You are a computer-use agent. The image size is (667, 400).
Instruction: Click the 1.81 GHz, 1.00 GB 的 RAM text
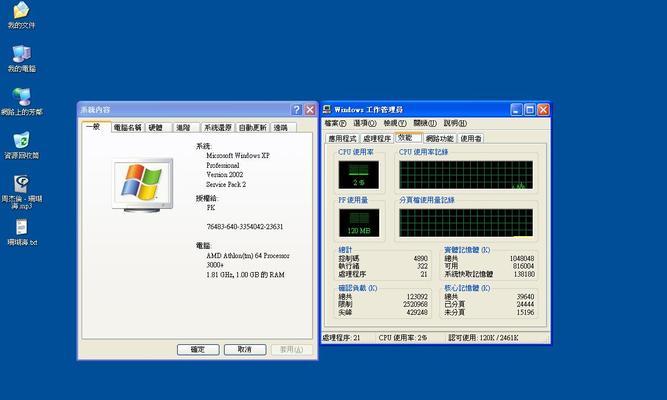point(245,275)
